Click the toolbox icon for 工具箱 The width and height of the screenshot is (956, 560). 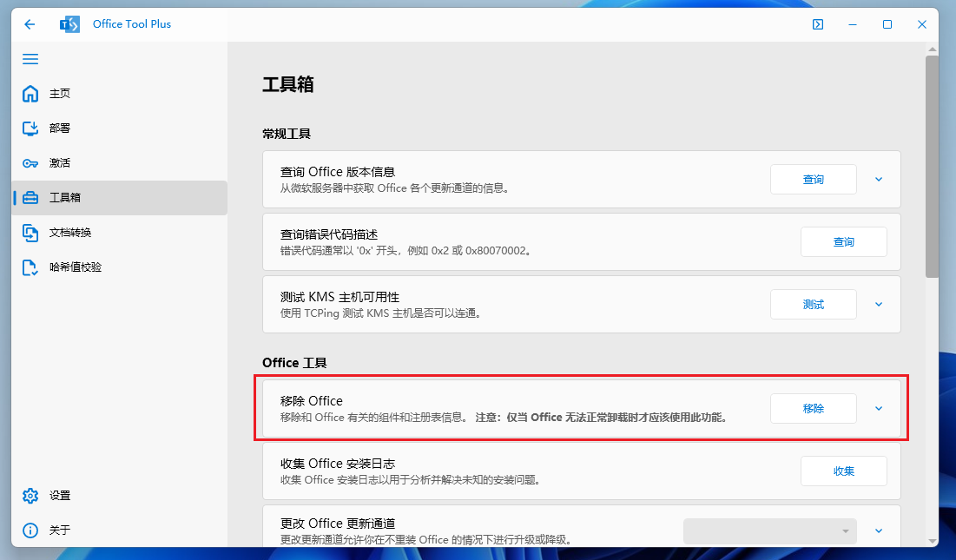coord(30,198)
